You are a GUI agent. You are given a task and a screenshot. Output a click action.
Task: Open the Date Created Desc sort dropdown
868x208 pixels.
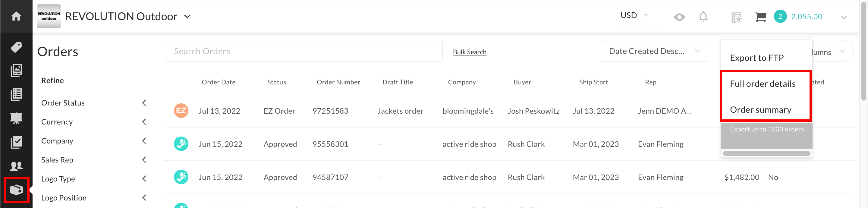pyautogui.click(x=654, y=51)
